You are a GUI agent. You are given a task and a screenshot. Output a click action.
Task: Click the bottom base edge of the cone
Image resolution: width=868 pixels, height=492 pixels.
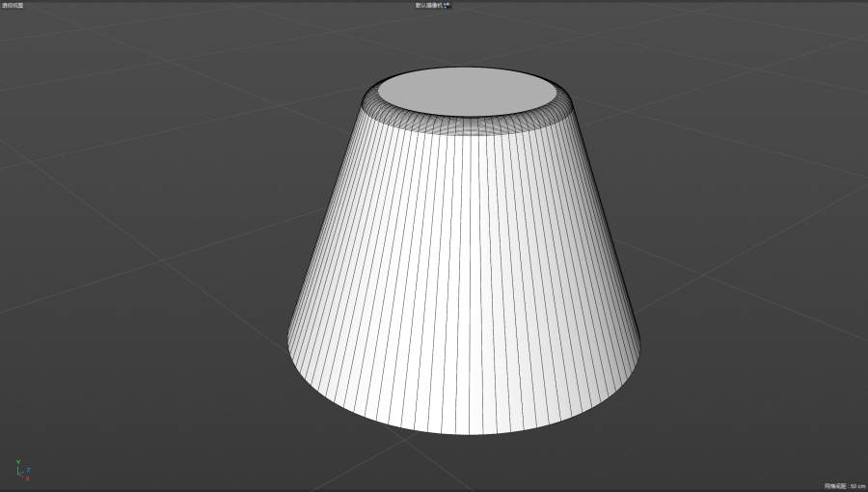coord(463,433)
